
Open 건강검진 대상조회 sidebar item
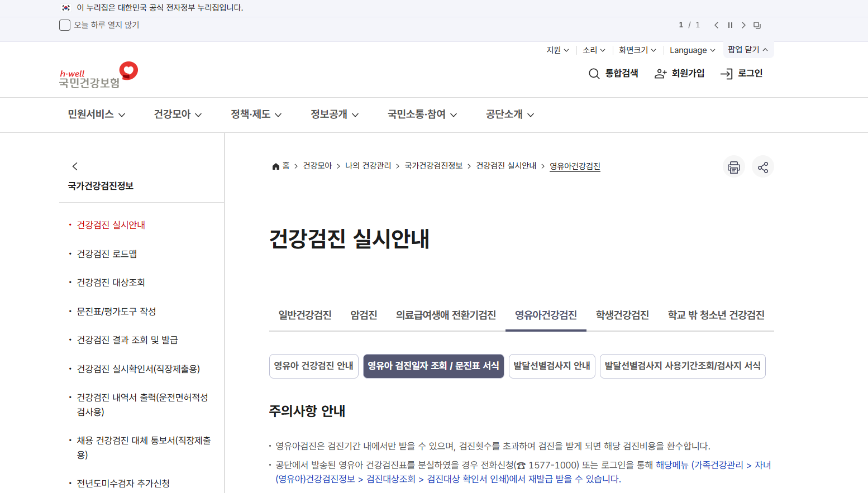[x=111, y=283]
